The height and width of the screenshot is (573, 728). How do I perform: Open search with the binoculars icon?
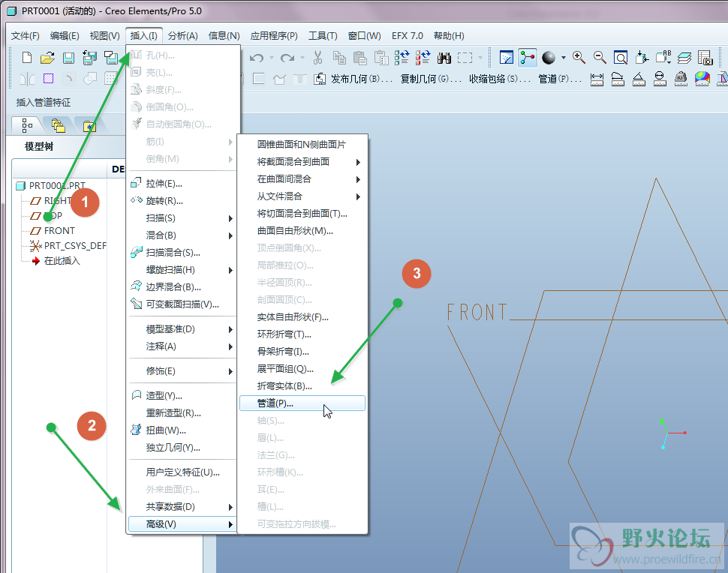tap(444, 58)
